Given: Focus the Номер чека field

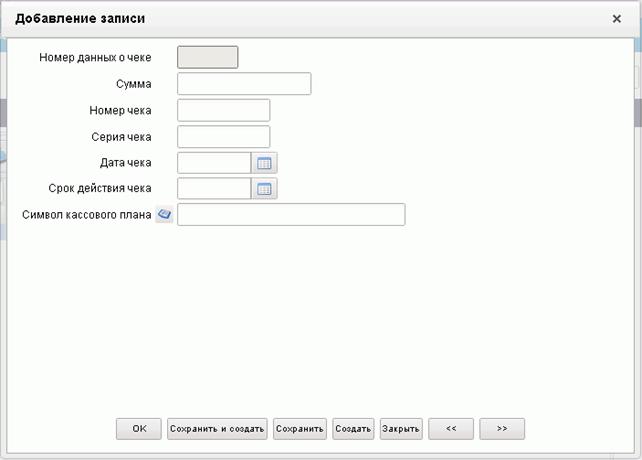Looking at the screenshot, I should click(224, 110).
